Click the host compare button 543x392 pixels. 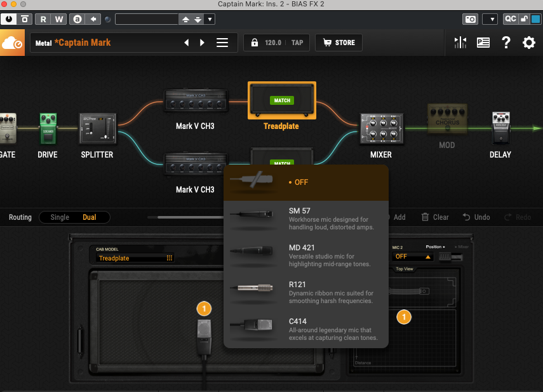[x=25, y=19]
